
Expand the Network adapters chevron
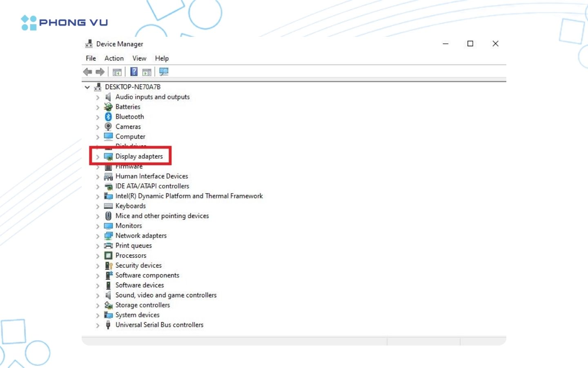point(98,236)
